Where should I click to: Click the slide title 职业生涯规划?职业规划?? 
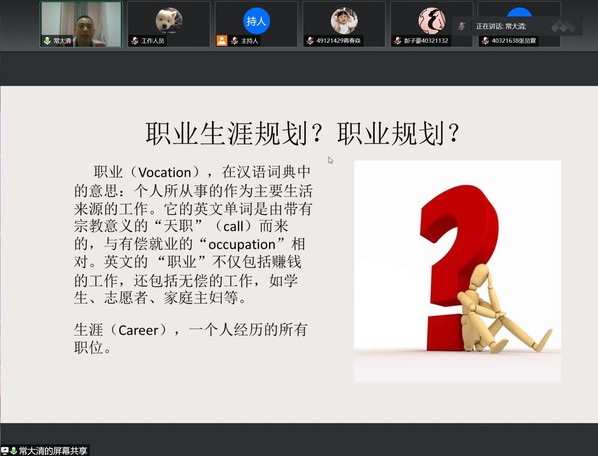point(303,133)
